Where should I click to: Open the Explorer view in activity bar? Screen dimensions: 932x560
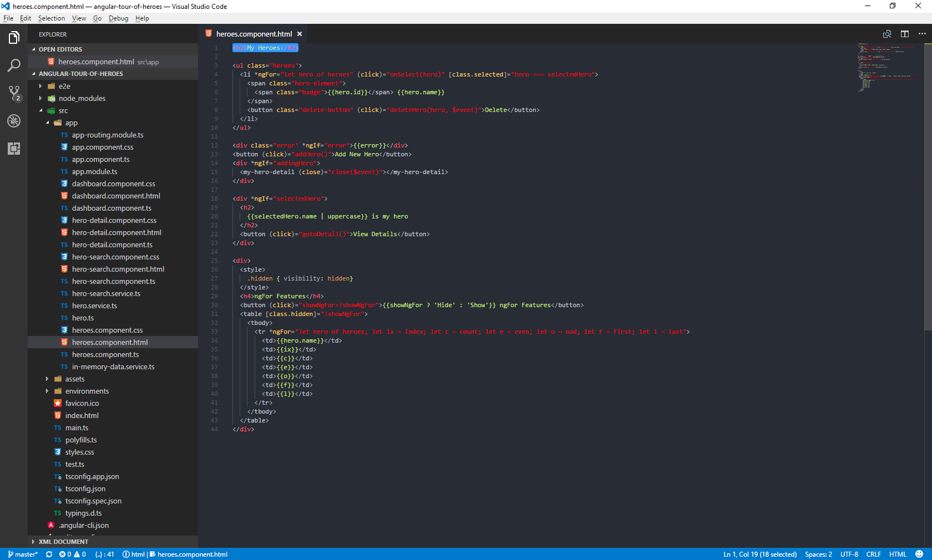(14, 38)
